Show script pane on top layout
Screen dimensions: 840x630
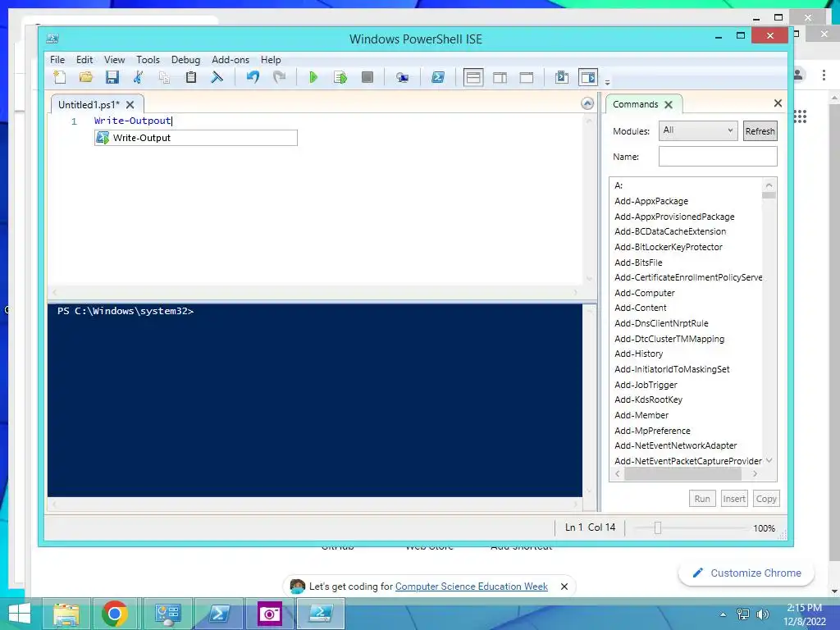473,77
